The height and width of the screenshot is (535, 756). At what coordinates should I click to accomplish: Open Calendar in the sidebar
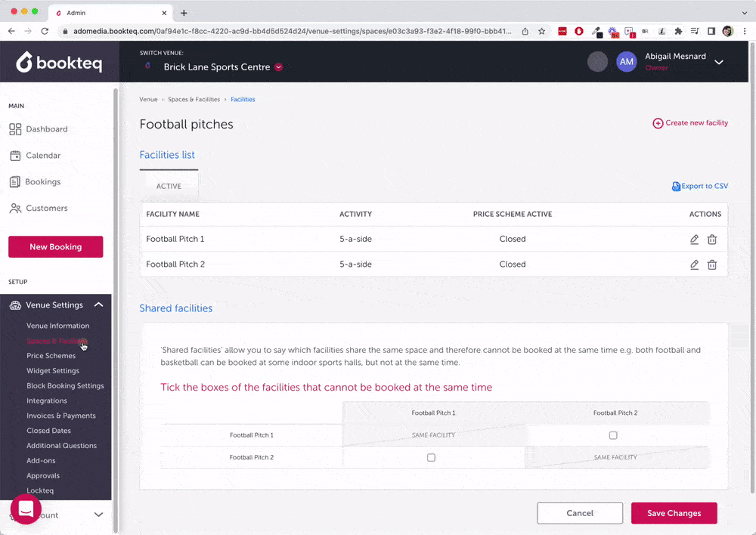pos(43,155)
